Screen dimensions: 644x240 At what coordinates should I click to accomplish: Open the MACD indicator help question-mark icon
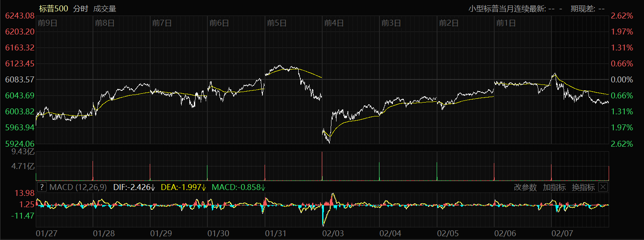coord(42,187)
